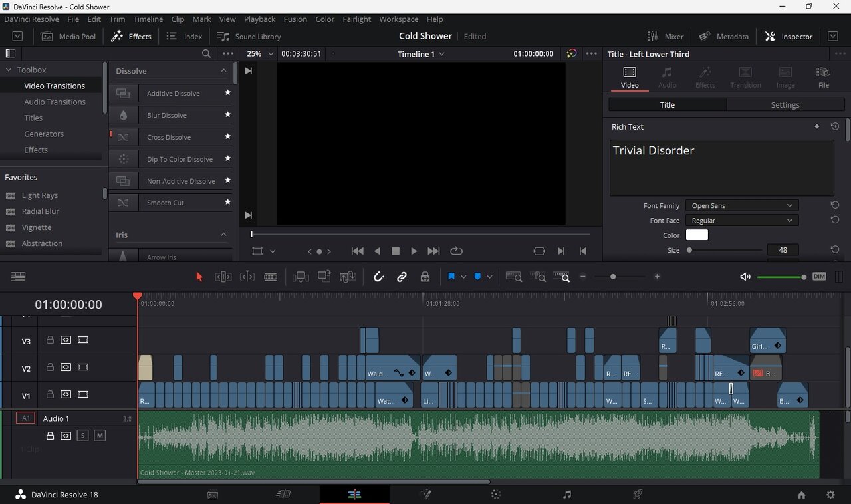Activate the Trim Edit Mode tool
Image resolution: width=851 pixels, height=504 pixels.
[x=223, y=277]
